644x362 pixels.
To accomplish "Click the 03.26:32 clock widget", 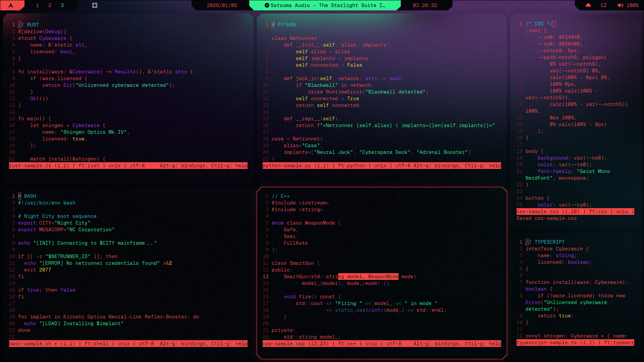I will 425,5.
